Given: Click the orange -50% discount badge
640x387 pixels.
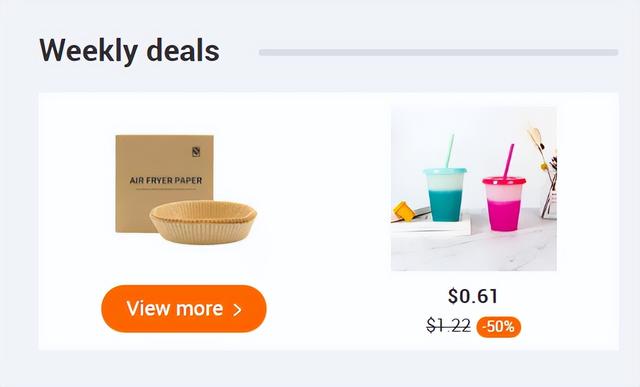Looking at the screenshot, I should 499,327.
